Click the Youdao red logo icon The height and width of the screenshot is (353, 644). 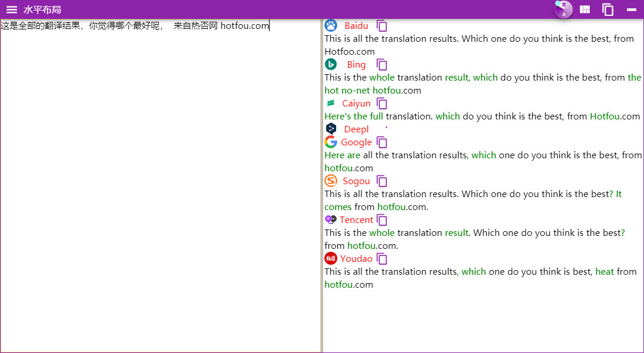(331, 258)
